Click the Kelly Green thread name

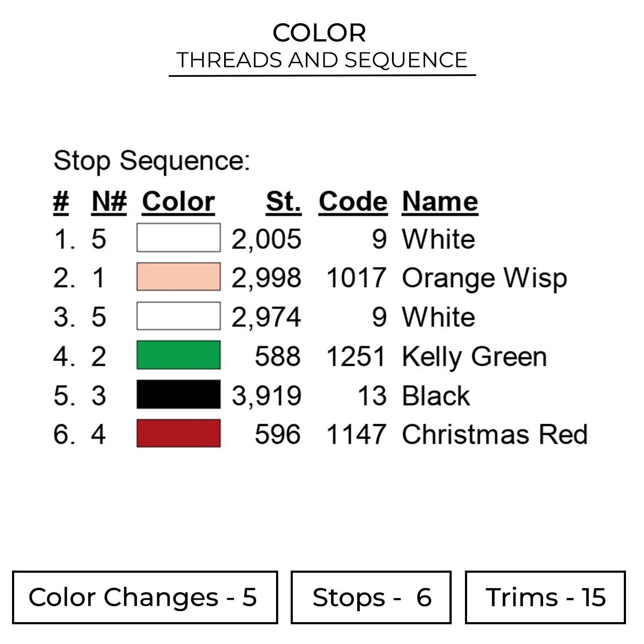point(474,357)
